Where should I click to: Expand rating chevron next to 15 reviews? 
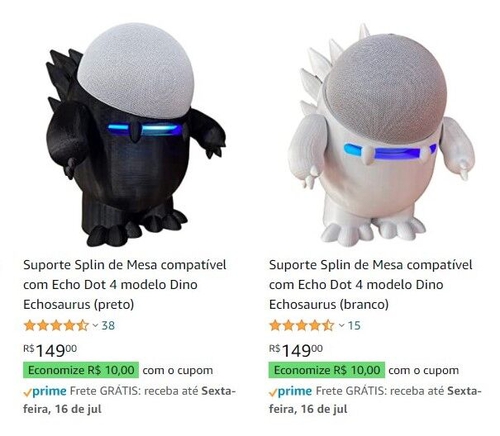pyautogui.click(x=341, y=326)
